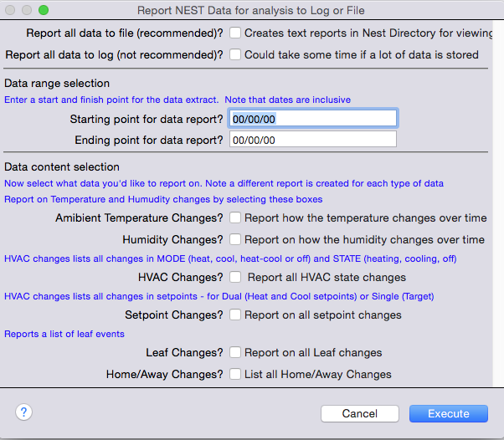Tick the Humidity Changes checkbox

[235, 239]
